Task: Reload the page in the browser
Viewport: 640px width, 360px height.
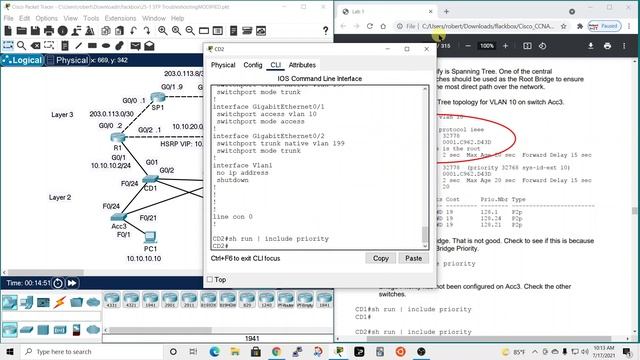Action: tap(370, 26)
